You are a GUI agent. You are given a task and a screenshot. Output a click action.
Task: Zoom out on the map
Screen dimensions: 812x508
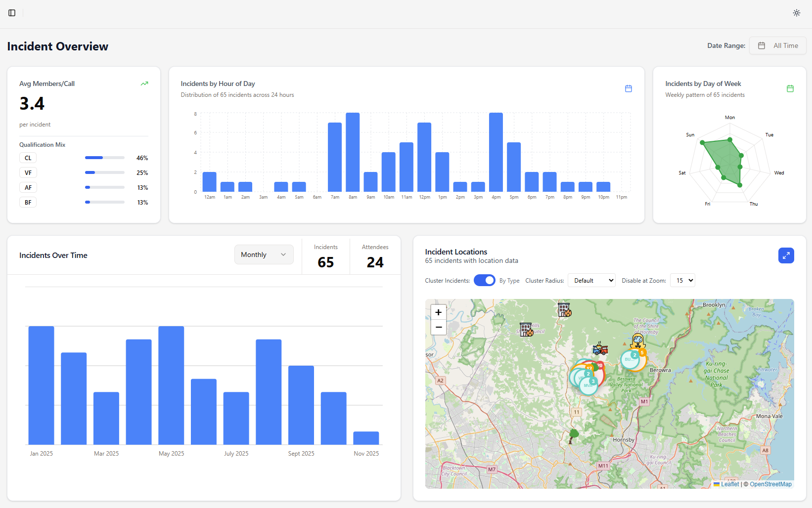coord(438,327)
